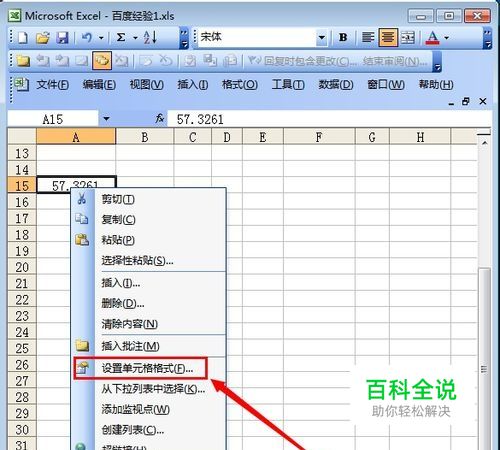Open the font color palette dropdown

(x=447, y=38)
